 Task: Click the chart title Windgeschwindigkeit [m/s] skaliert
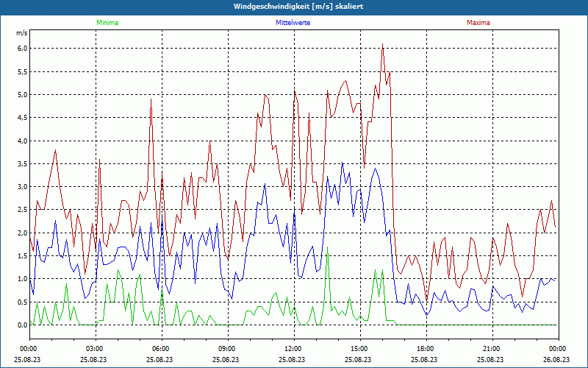click(x=298, y=7)
